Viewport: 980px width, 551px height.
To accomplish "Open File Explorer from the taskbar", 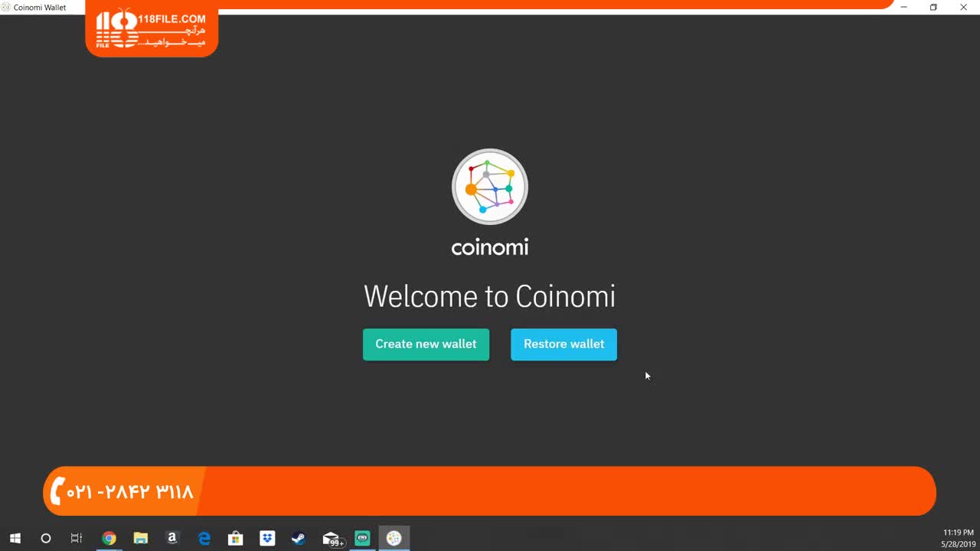I will [141, 538].
